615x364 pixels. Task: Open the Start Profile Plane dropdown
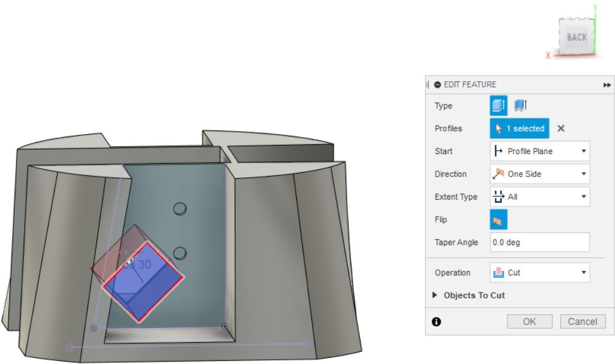[539, 151]
